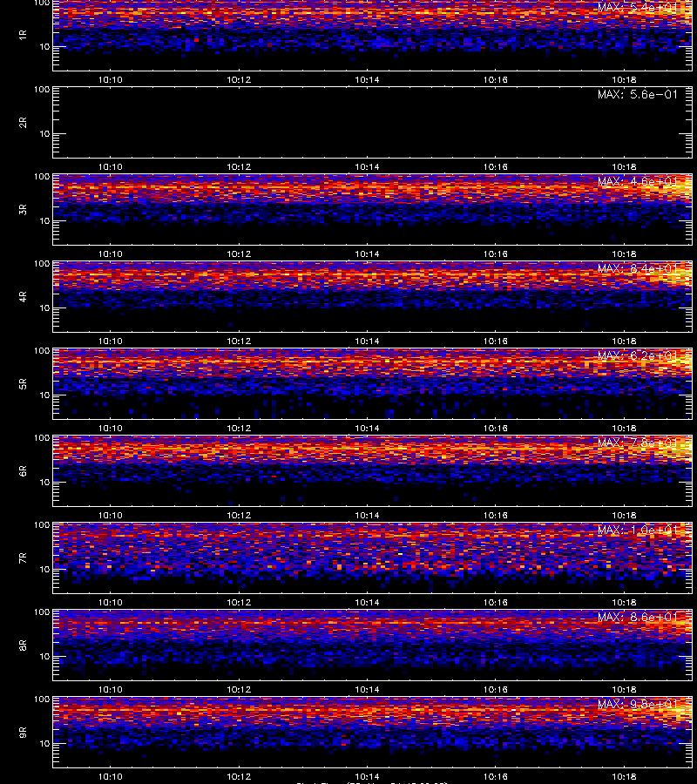
Task: Click the 1R panel axis label
Action: pos(23,36)
